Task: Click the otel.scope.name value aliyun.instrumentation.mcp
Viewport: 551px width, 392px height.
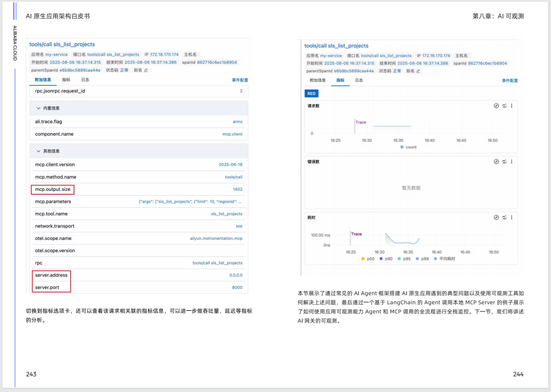Action: pyautogui.click(x=216, y=238)
